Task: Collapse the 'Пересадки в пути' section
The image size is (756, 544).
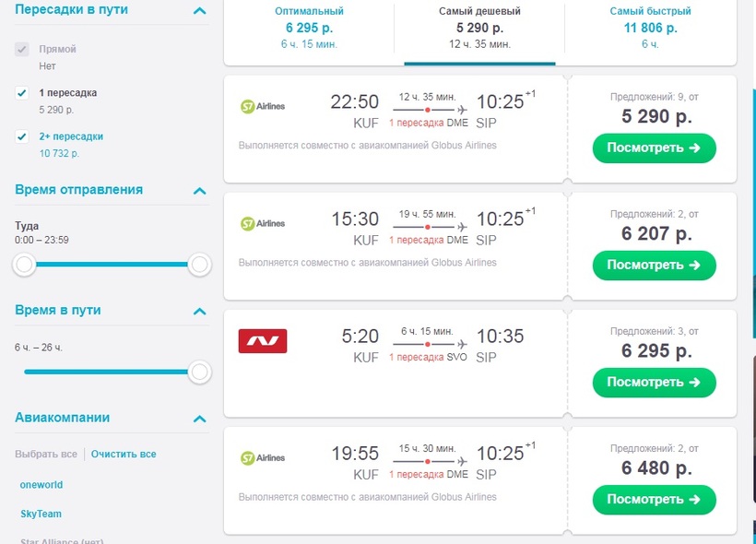Action: [x=200, y=11]
